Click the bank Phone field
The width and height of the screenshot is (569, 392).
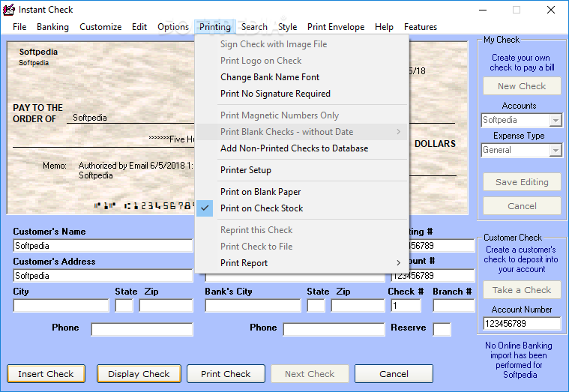334,330
